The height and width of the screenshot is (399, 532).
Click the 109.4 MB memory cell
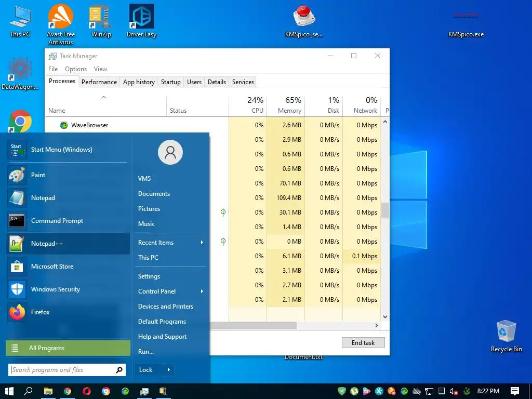tap(286, 198)
